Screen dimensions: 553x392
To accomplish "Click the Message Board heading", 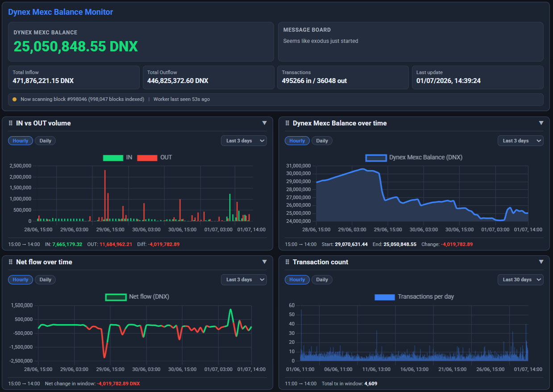I will point(307,30).
